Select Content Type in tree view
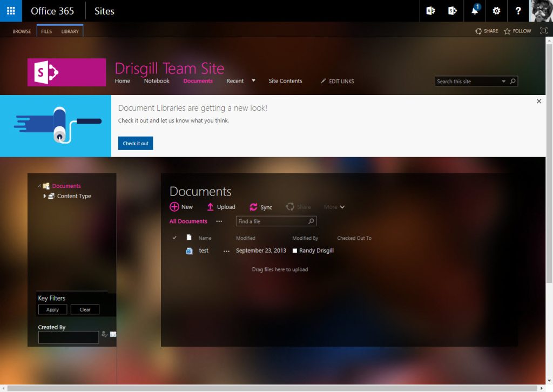Image resolution: width=553 pixels, height=392 pixels. [x=74, y=196]
